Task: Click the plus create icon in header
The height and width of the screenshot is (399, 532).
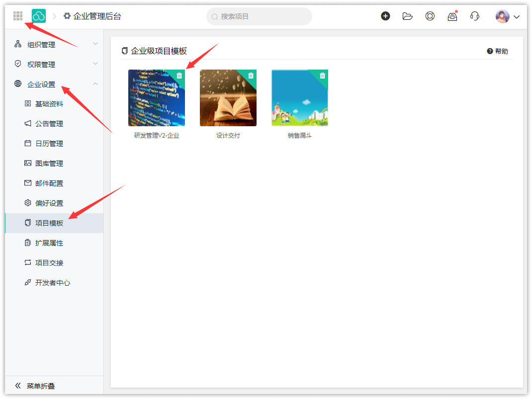Action: coord(385,16)
